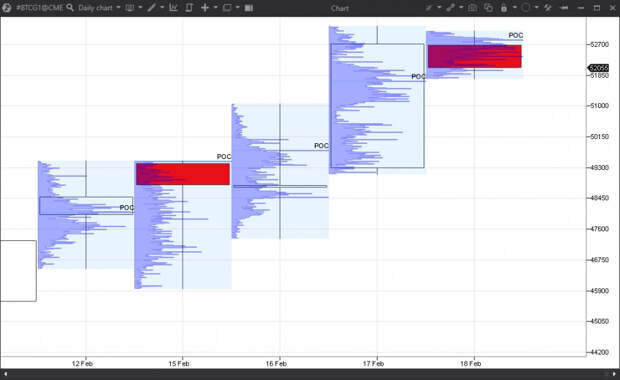This screenshot has width=620, height=380.
Task: Click the 47600 price axis label
Action: [x=599, y=229]
